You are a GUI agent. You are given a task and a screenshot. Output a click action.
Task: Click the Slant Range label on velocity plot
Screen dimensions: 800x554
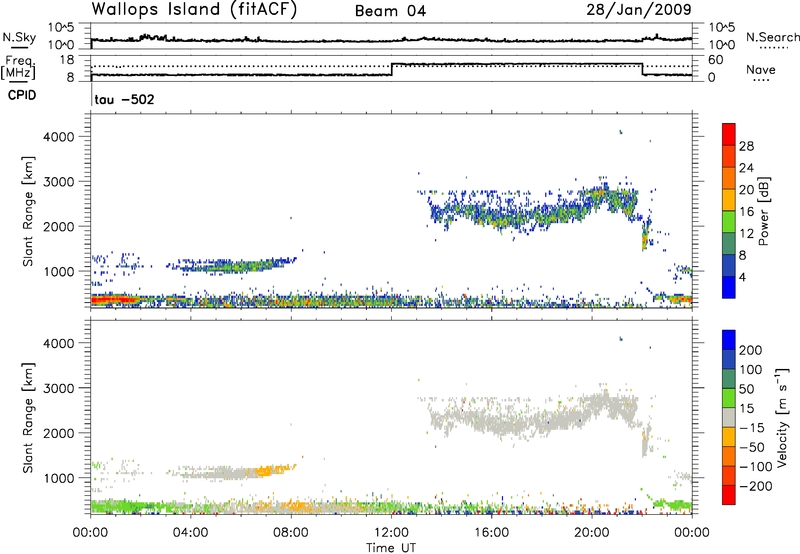tap(28, 418)
